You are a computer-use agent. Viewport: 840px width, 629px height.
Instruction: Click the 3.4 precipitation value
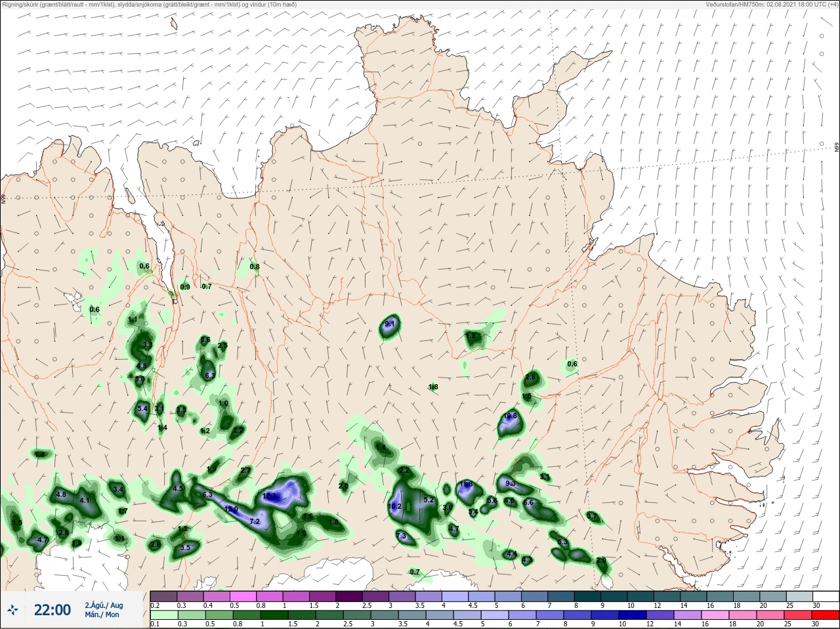point(119,489)
